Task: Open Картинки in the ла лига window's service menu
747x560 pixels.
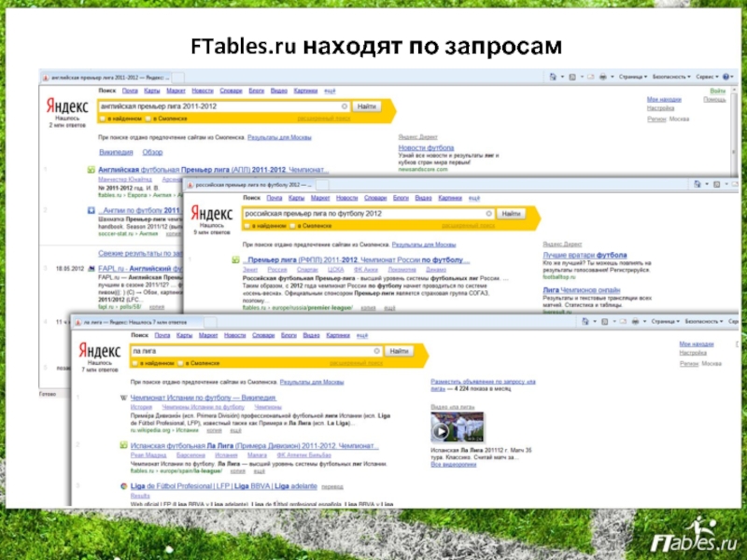Action: (x=338, y=335)
